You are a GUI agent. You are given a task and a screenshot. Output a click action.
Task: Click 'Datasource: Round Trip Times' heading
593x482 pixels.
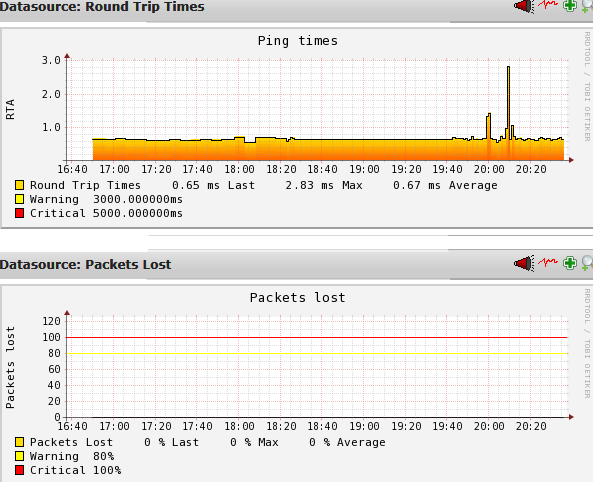coord(102,6)
